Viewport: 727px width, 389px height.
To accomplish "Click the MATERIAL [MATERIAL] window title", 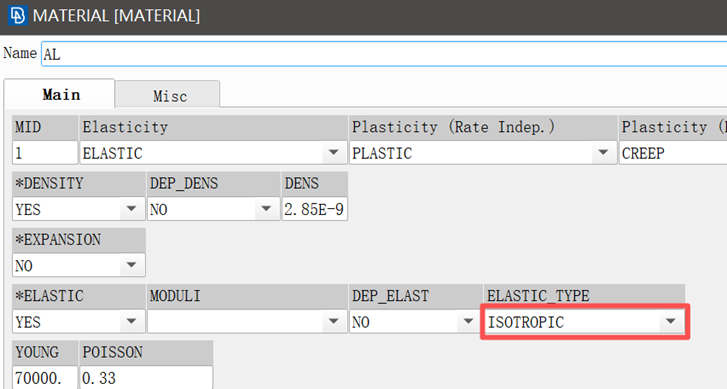I will (x=116, y=16).
